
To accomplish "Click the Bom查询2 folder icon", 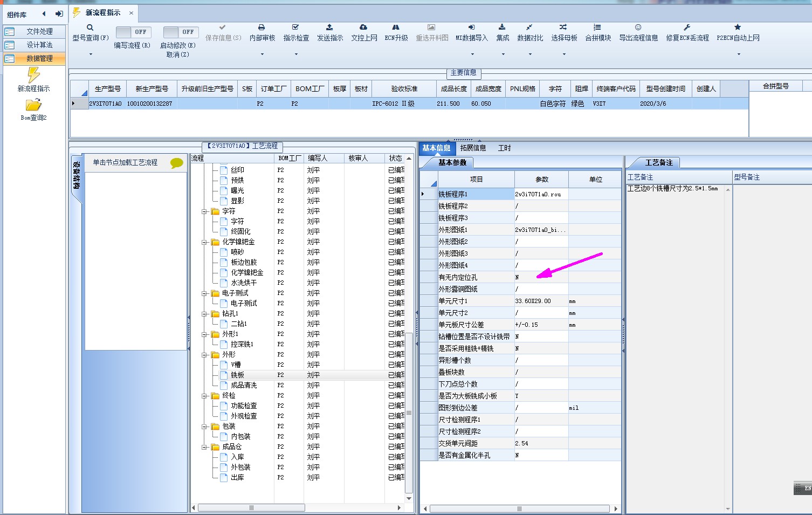I will click(33, 105).
